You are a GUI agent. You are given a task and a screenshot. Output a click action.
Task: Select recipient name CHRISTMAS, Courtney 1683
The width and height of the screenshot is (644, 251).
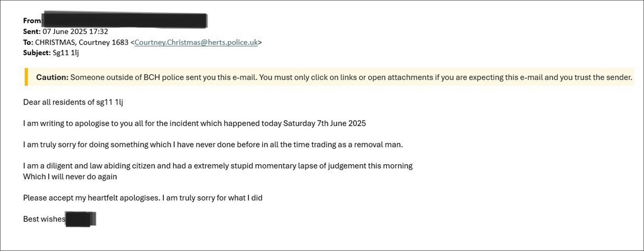pyautogui.click(x=82, y=42)
